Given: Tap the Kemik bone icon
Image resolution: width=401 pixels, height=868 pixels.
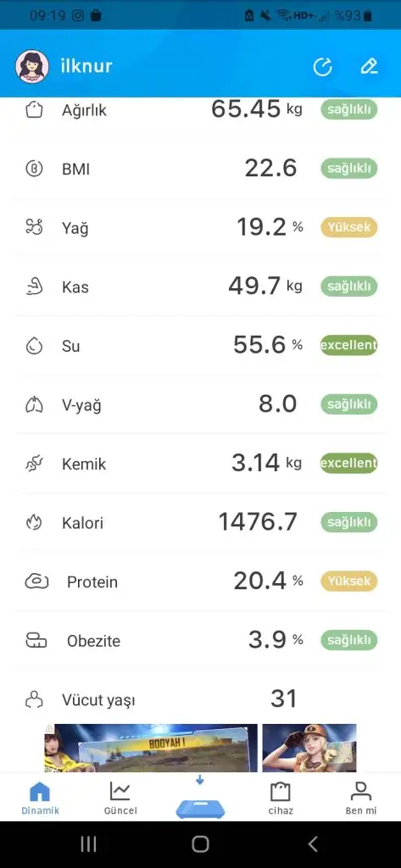Looking at the screenshot, I should pyautogui.click(x=35, y=464).
